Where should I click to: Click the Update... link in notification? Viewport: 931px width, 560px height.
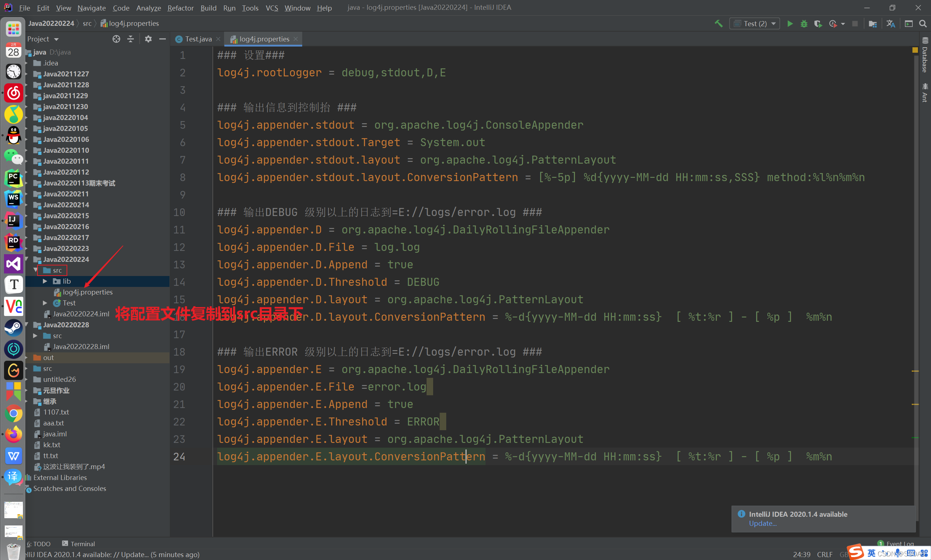pyautogui.click(x=763, y=523)
